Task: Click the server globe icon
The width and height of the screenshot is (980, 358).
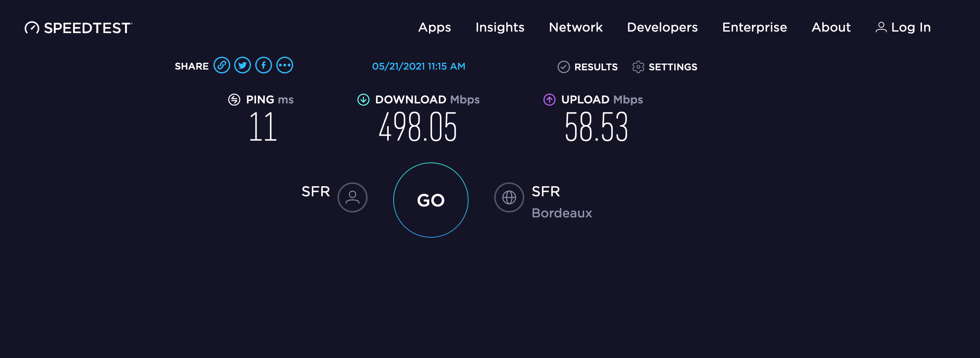Action: click(x=508, y=197)
